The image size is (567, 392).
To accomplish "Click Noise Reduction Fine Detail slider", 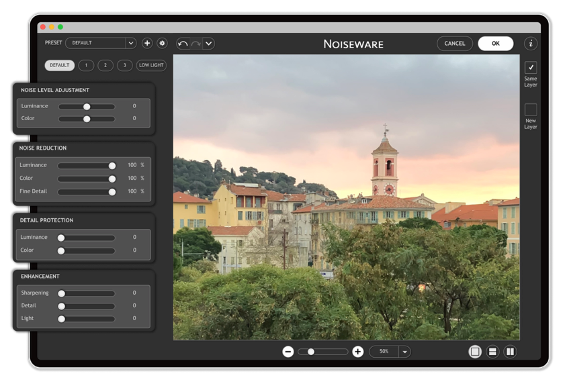I will (87, 192).
